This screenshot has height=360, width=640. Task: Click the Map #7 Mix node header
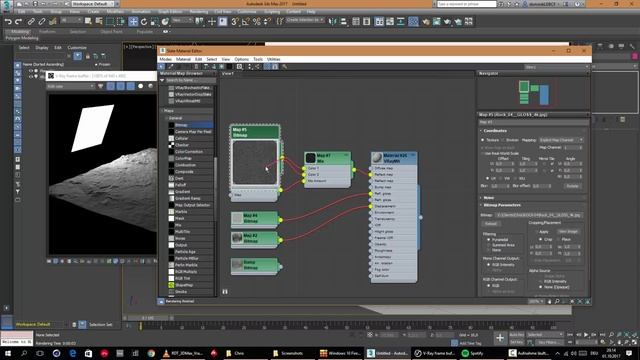pos(327,158)
